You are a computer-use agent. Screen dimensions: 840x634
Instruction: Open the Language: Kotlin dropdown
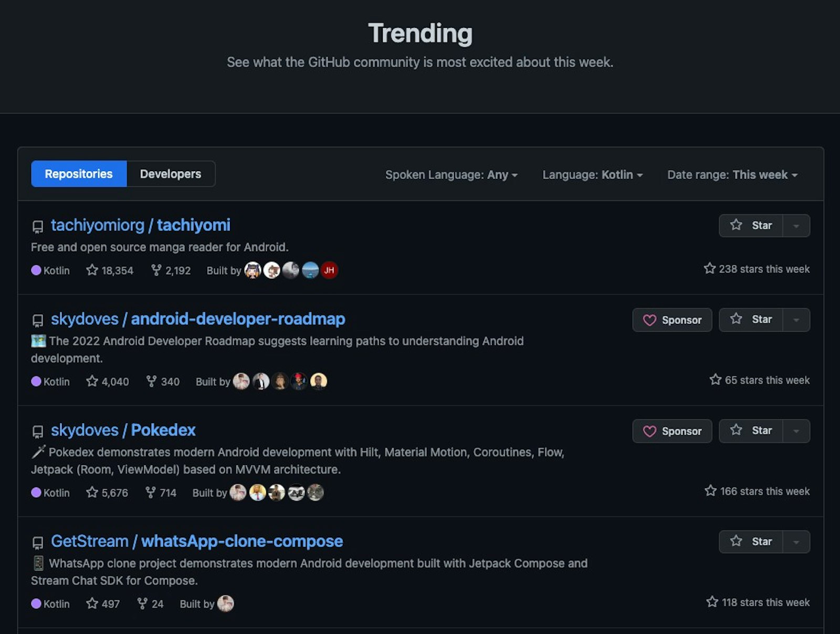(x=592, y=175)
